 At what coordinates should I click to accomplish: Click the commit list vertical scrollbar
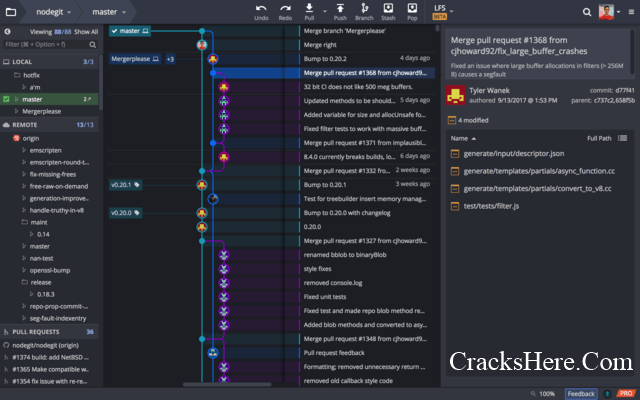click(437, 29)
